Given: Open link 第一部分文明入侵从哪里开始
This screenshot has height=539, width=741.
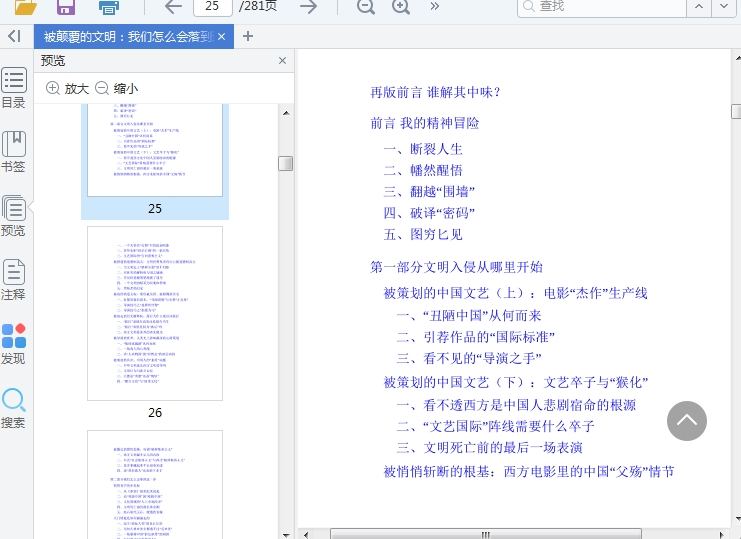Looking at the screenshot, I should [x=456, y=267].
